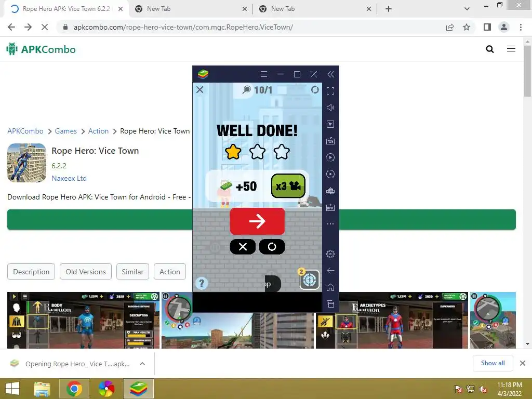Click the address bar URL
Viewport: 532px width, 399px height.
coord(183,27)
